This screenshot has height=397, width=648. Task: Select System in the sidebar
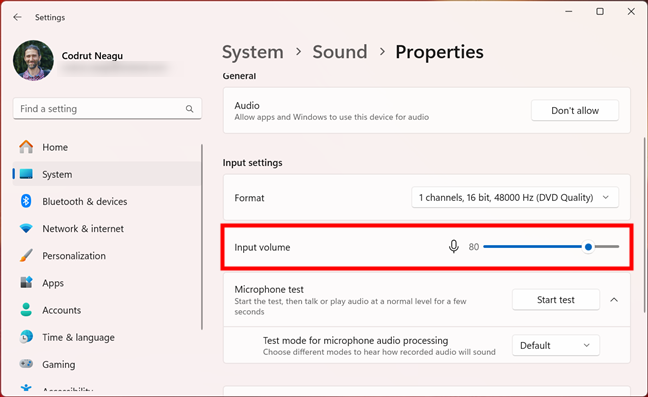[x=107, y=174]
